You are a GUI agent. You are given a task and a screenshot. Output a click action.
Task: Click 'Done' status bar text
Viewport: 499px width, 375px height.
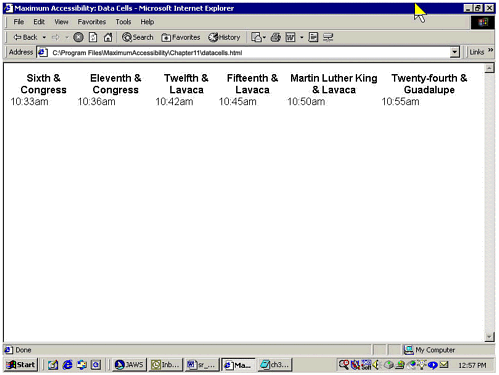tap(23, 350)
